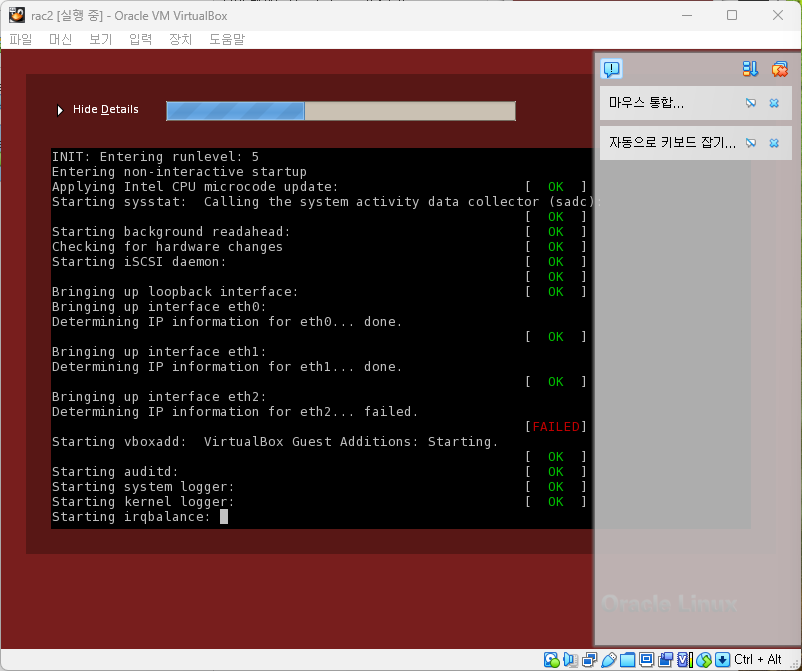This screenshot has height=671, width=802.
Task: Click the keyboard capture arrow icon
Action: point(722,660)
